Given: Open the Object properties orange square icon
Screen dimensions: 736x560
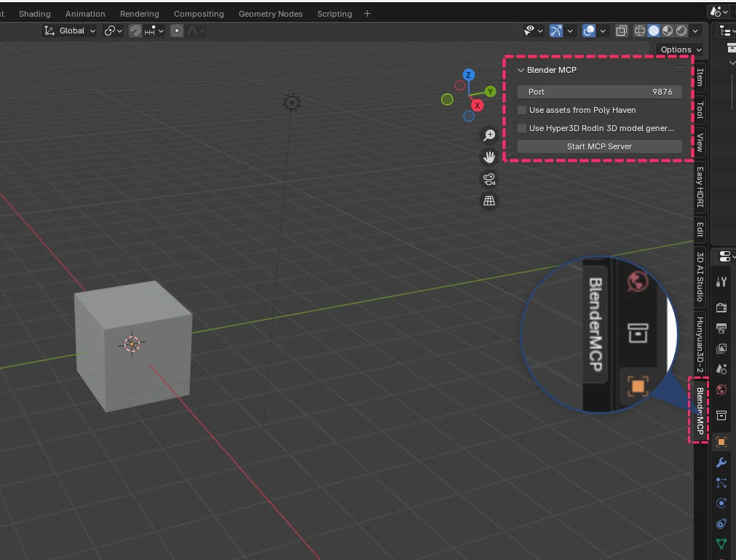Looking at the screenshot, I should click(721, 442).
